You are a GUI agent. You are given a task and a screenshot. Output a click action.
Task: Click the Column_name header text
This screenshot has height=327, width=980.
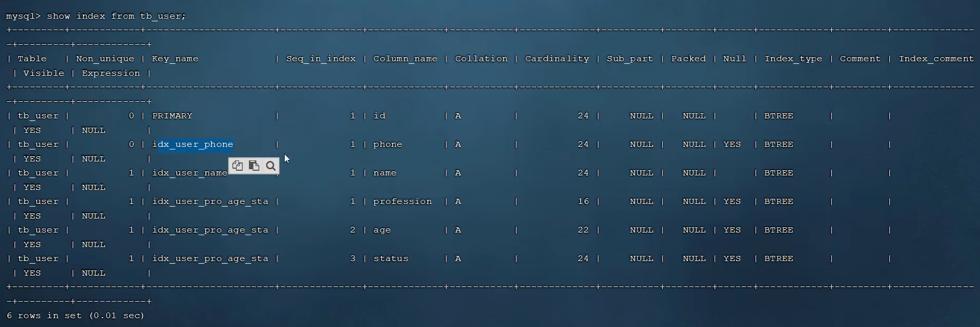tap(405, 59)
